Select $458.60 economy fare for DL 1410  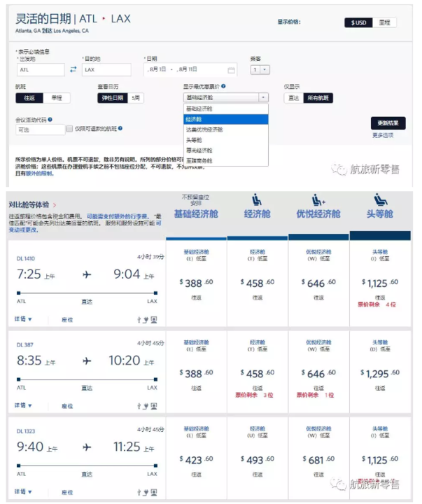pos(257,283)
